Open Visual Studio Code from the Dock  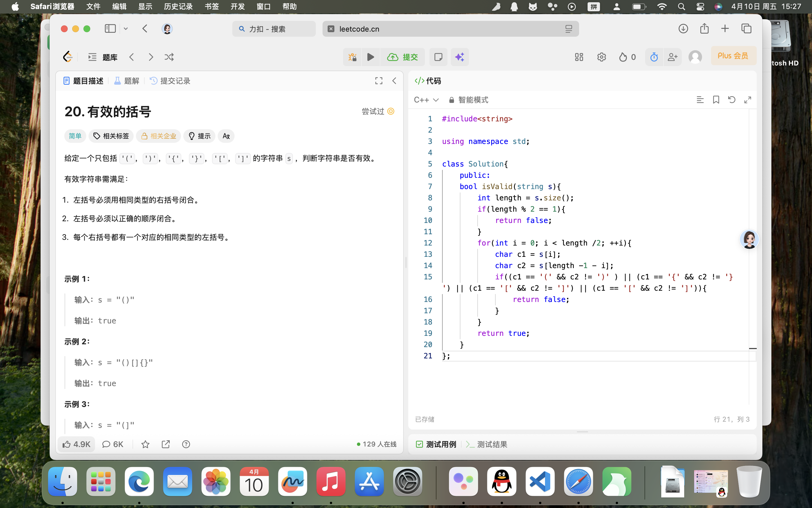pyautogui.click(x=540, y=481)
